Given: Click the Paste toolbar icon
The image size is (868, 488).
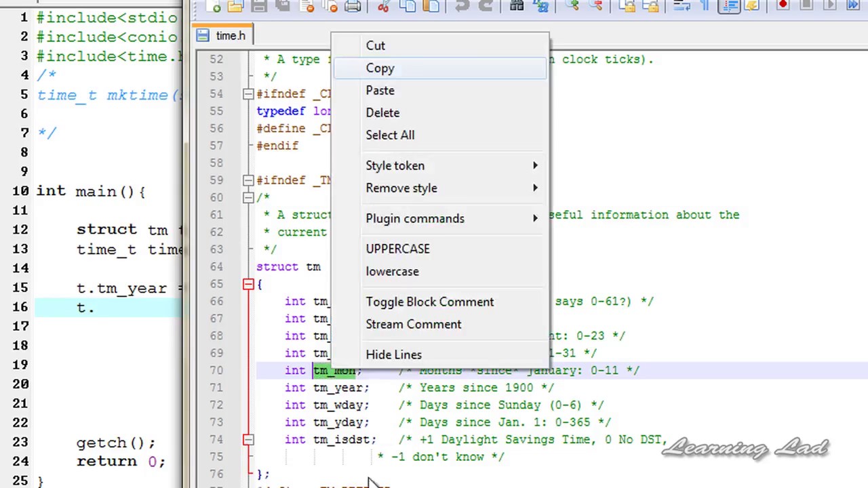Looking at the screenshot, I should click(431, 6).
